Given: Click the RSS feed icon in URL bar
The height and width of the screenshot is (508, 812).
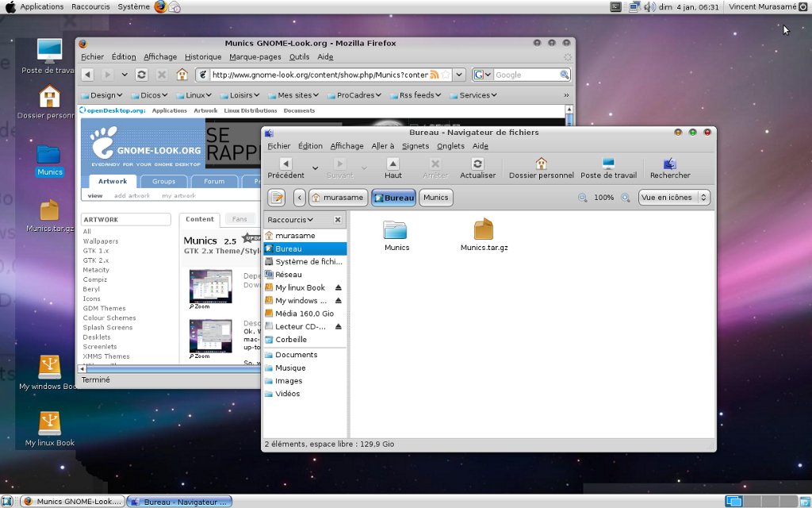Looking at the screenshot, I should 434,75.
